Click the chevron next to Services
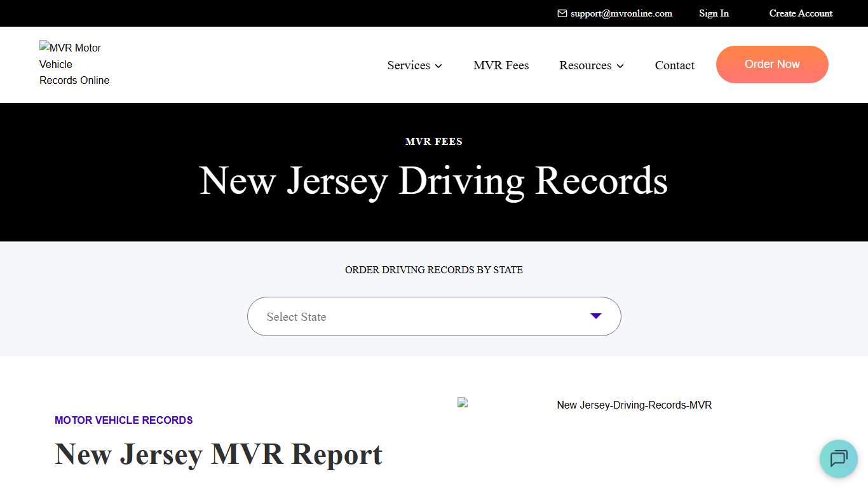The height and width of the screenshot is (488, 868). 438,66
